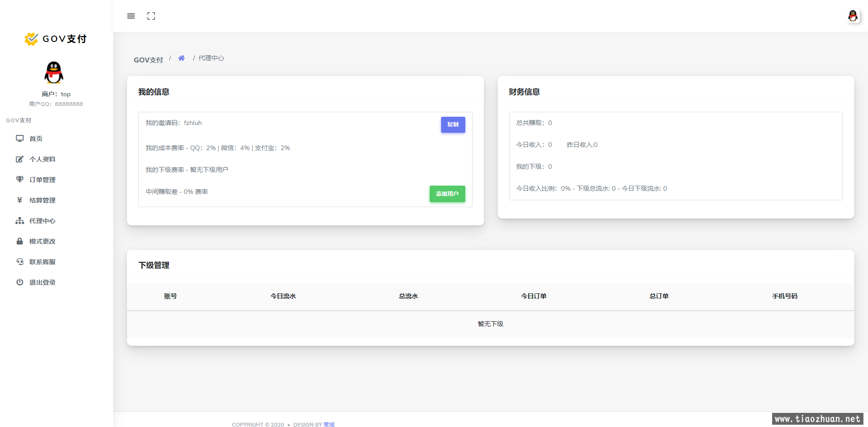Click the diamond icon beside 订单管理

point(20,179)
